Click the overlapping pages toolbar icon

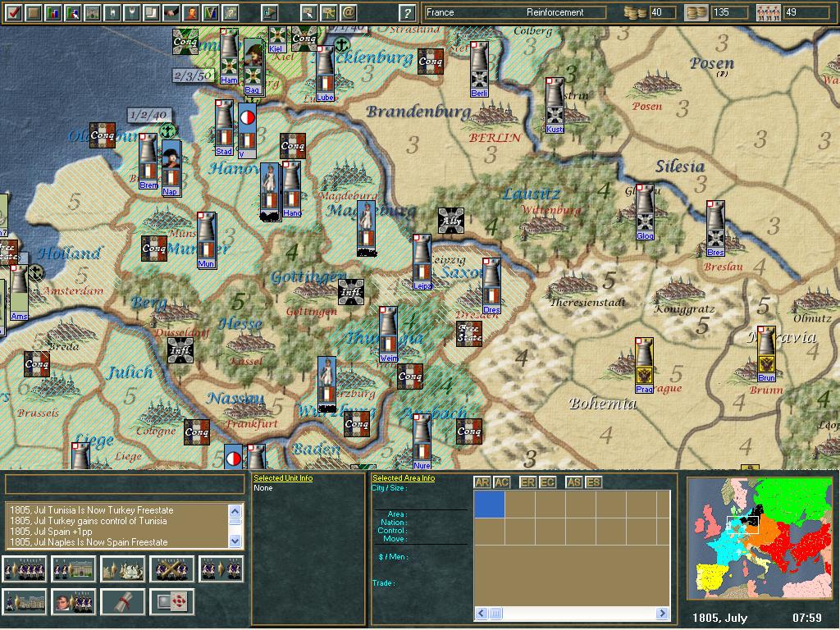click(x=152, y=12)
